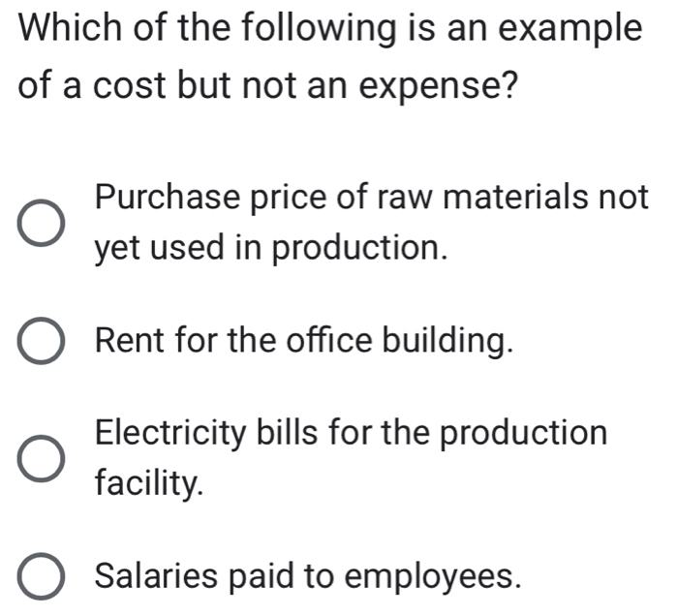Screen dimensions: 677x616
Task: Click the 'Salaries paid to employees.' answer text
Action: point(308,576)
